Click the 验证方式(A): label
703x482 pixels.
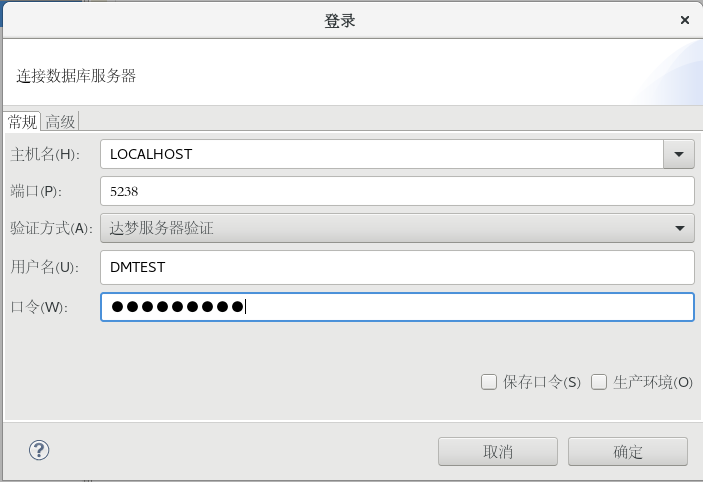51,228
